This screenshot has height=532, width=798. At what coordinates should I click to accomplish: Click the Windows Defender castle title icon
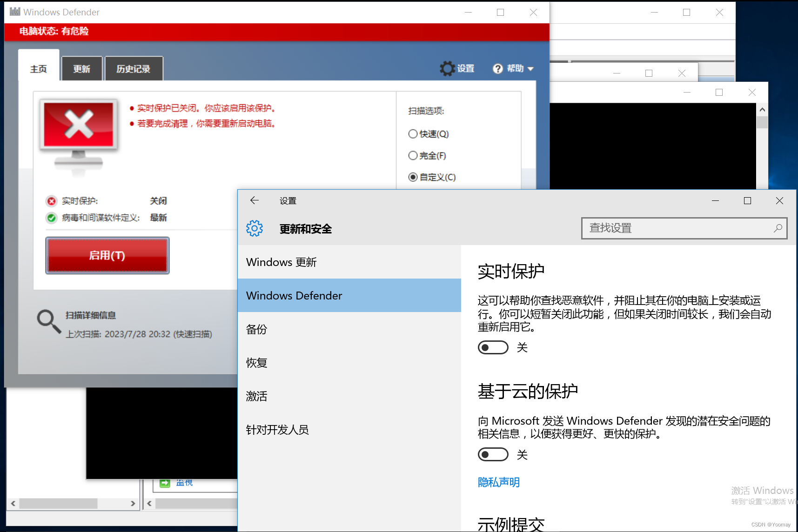(15, 12)
